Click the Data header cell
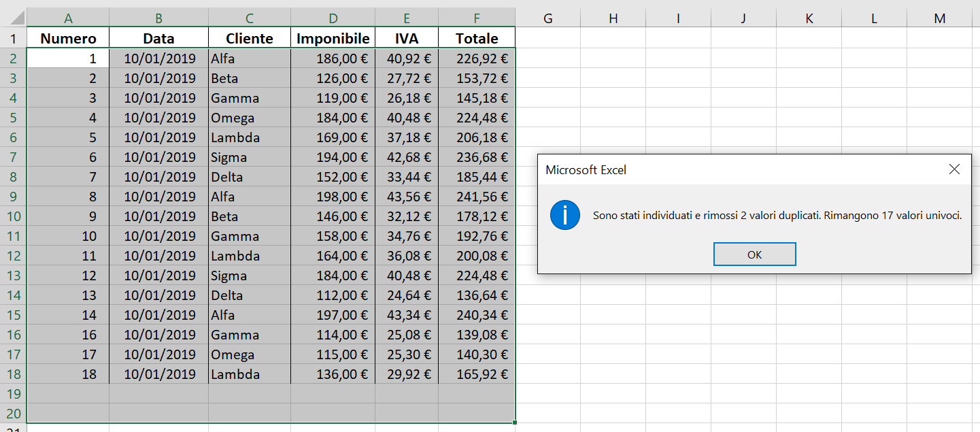Screen dimensions: 980x432 coord(158,38)
